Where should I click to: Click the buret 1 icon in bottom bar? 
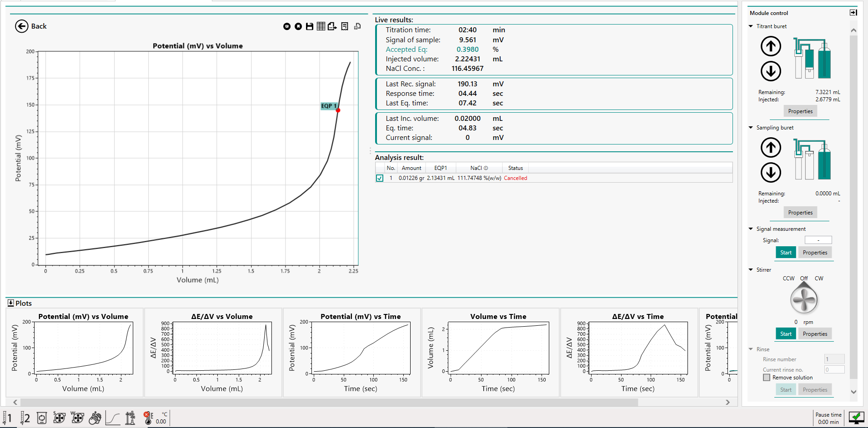tap(7, 418)
